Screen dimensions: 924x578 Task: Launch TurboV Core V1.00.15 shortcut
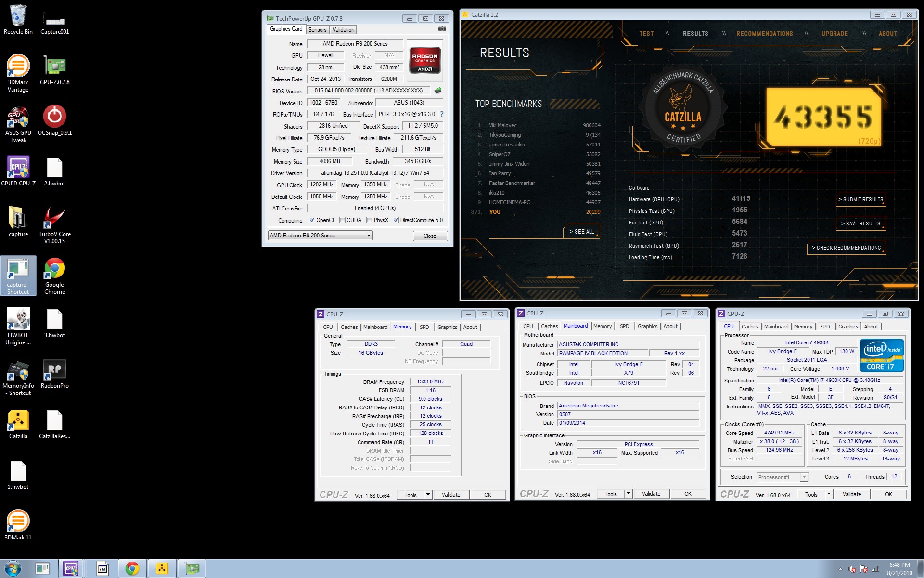(54, 226)
